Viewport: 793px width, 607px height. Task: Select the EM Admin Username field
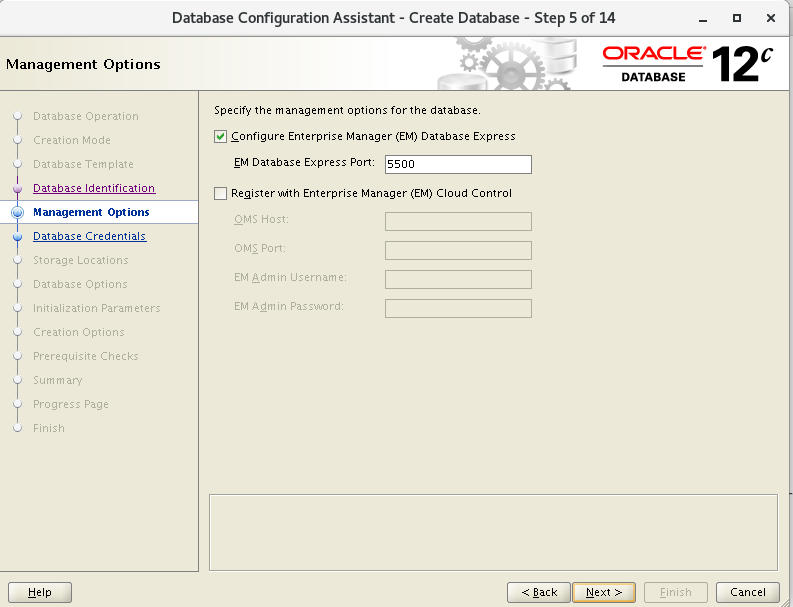(458, 279)
